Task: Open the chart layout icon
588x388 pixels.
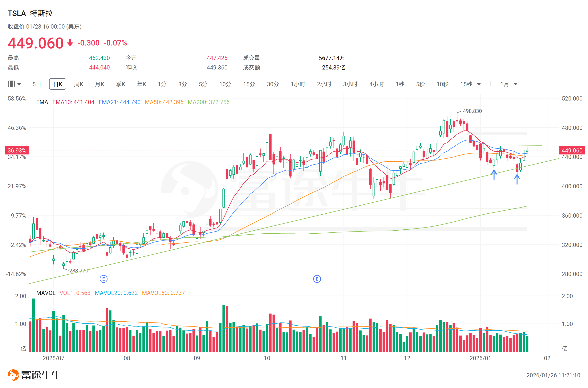Action: [x=11, y=84]
